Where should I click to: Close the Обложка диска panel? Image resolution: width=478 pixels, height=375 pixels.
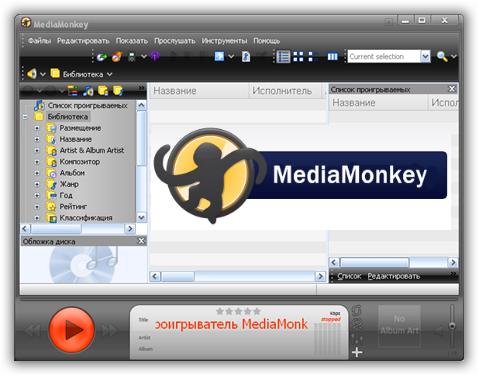pyautogui.click(x=141, y=241)
